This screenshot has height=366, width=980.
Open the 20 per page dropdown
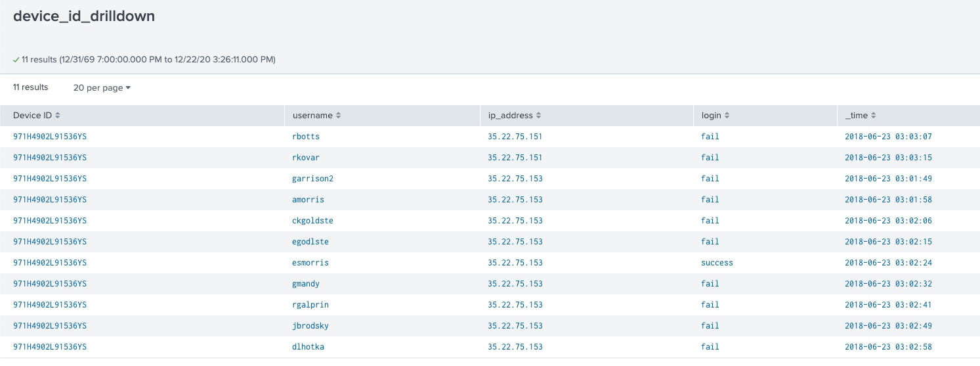tap(102, 87)
